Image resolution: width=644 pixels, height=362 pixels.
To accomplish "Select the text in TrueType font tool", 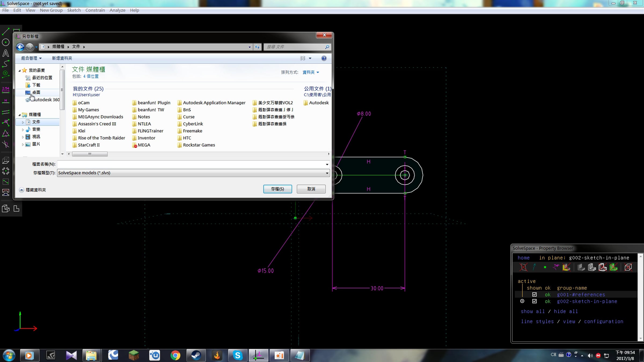I will (6, 53).
